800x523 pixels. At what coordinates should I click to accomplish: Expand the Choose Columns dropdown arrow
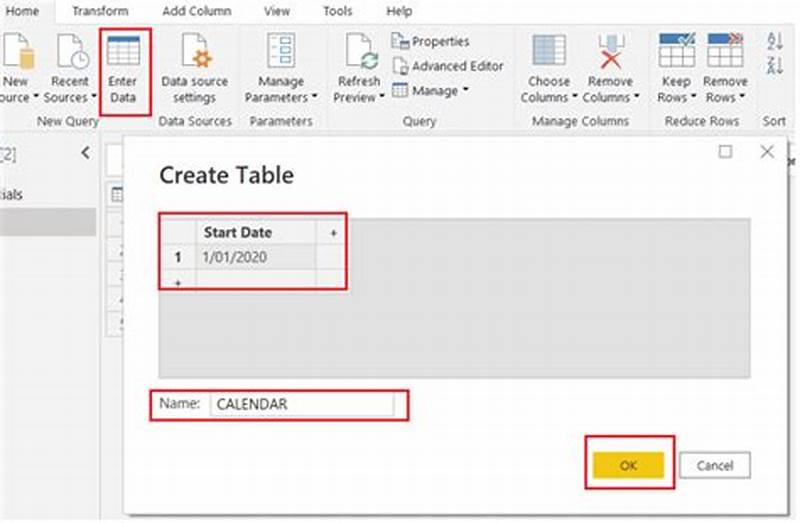[x=574, y=96]
